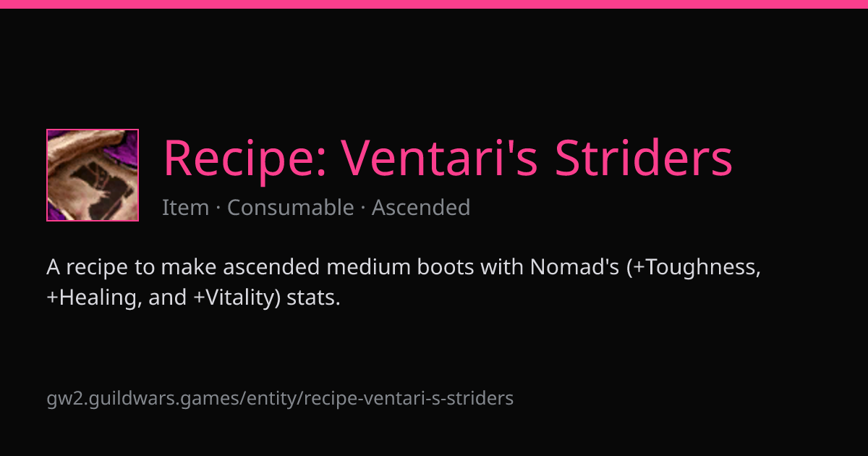Click the word Nomad's in description

574,267
